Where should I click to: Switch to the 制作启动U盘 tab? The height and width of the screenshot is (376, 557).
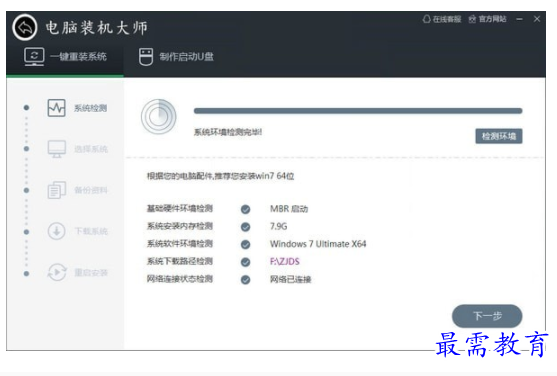176,57
